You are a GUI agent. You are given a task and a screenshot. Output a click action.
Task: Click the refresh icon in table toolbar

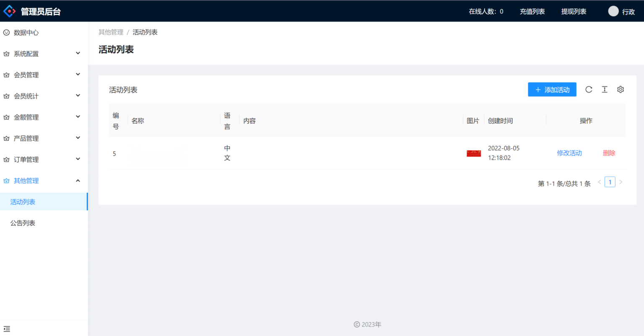tap(589, 90)
